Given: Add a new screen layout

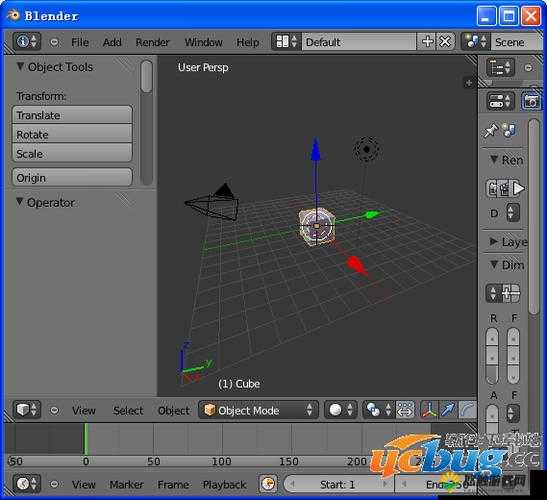Looking at the screenshot, I should point(427,42).
